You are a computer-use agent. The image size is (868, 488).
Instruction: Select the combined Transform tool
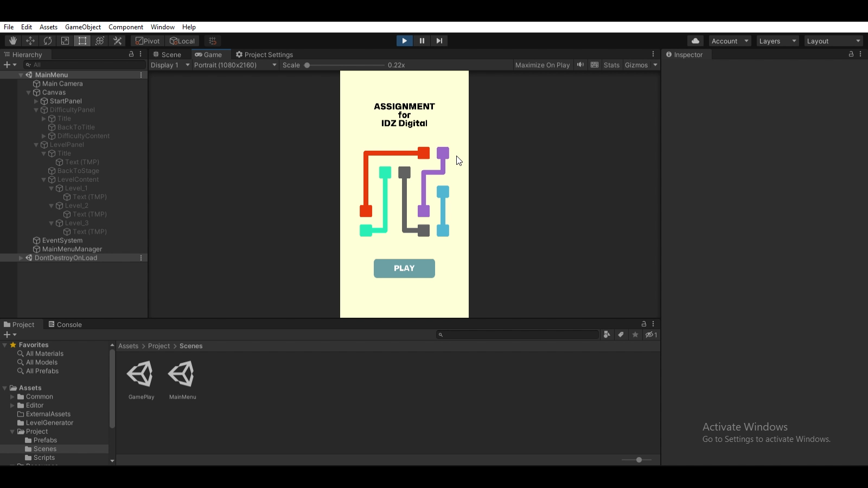click(100, 41)
